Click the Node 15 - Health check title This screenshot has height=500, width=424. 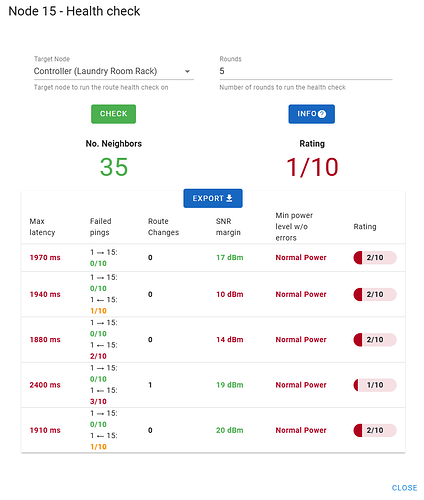point(74,11)
